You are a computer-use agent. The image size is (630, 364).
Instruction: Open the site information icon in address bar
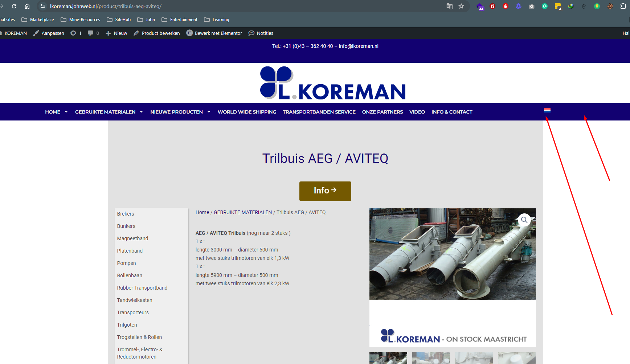coord(43,6)
